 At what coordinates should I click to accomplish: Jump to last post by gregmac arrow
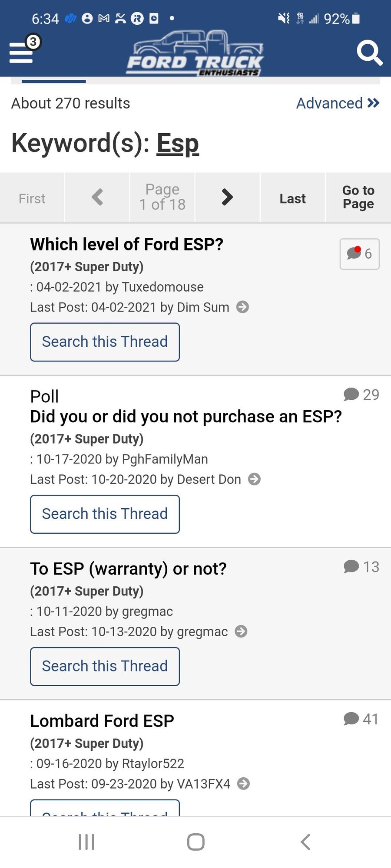241,631
